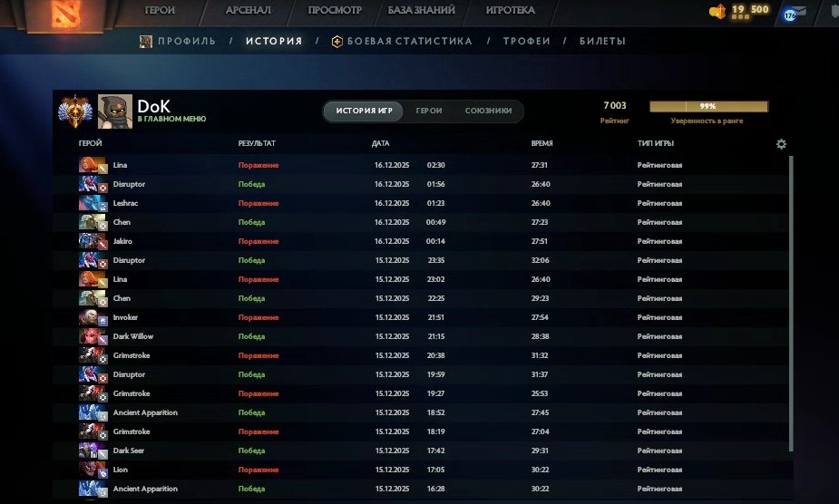The image size is (839, 504).
Task: Switch to the Билеты tab
Action: point(602,41)
